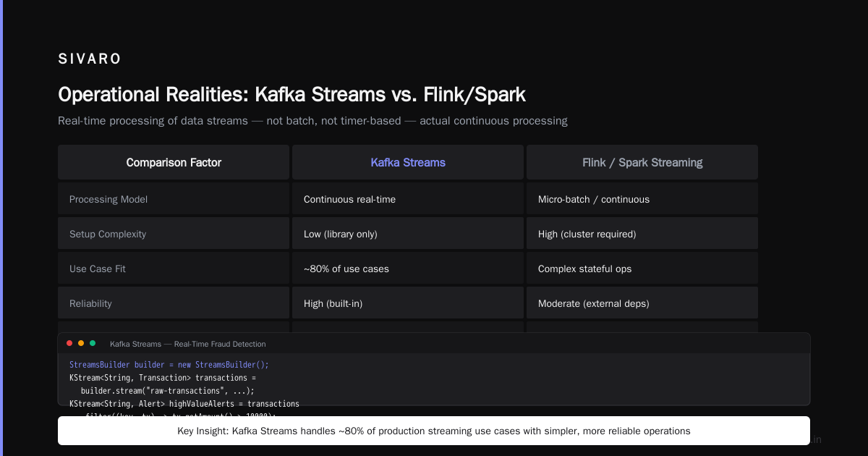Select the Operational Realities slide title
This screenshot has width=868, height=456.
point(292,94)
